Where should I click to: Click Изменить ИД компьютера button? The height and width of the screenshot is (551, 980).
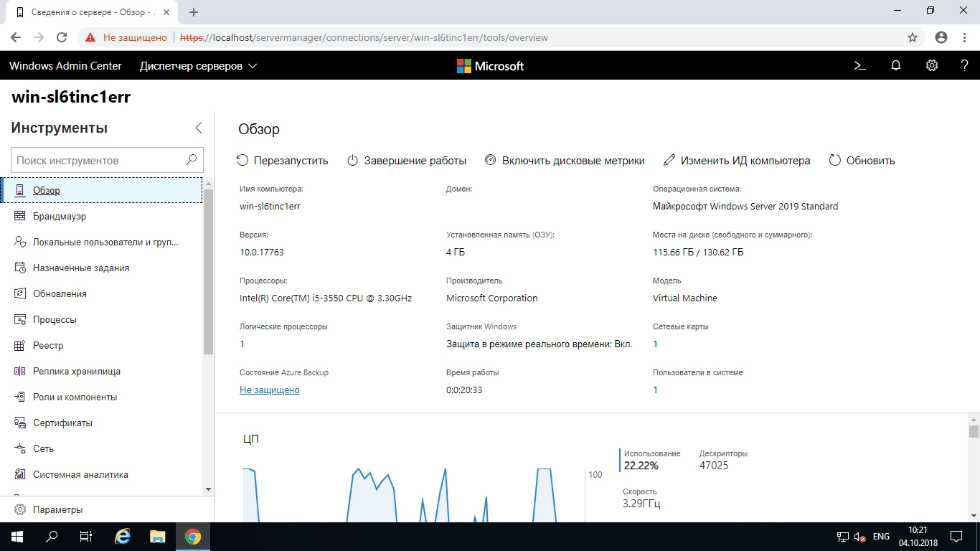coord(737,161)
